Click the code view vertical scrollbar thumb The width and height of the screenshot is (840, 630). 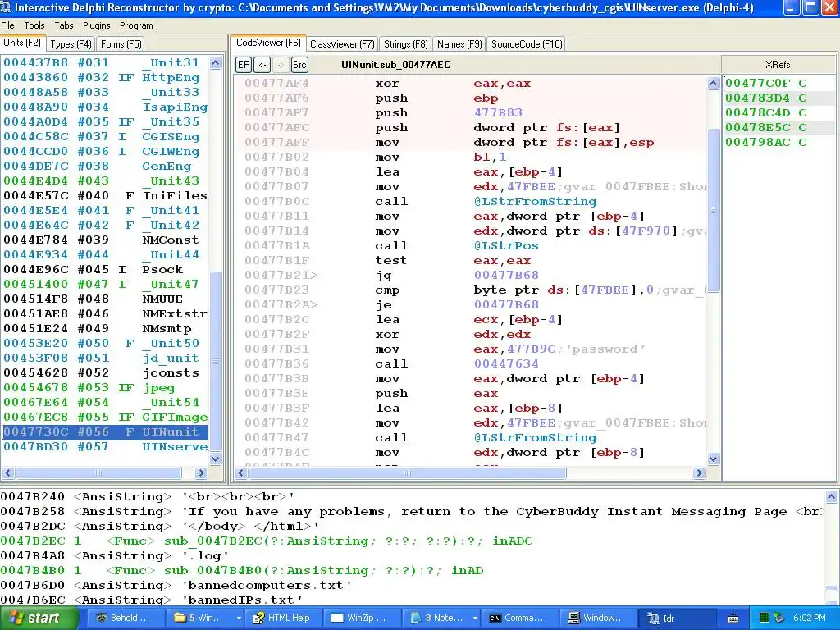[713, 210]
